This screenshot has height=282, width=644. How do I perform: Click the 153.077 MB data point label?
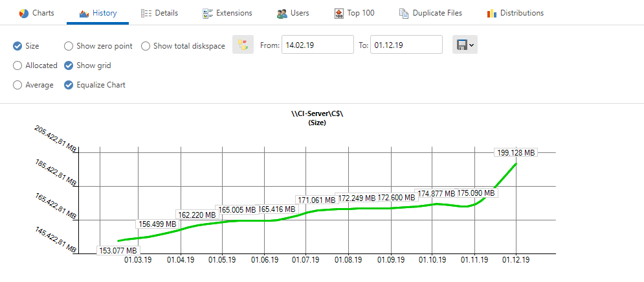pyautogui.click(x=118, y=251)
